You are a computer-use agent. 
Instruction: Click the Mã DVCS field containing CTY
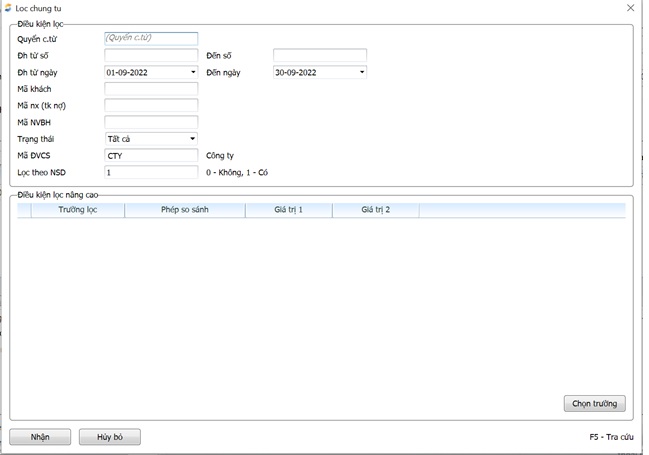(151, 156)
